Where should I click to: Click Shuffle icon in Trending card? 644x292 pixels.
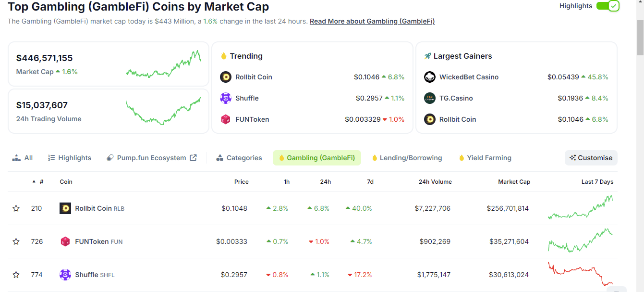coord(226,98)
